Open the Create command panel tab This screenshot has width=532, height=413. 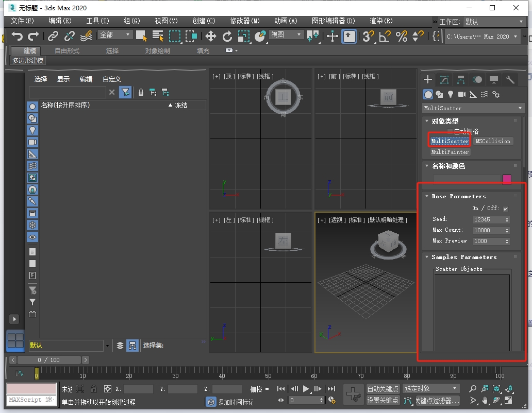pos(428,80)
